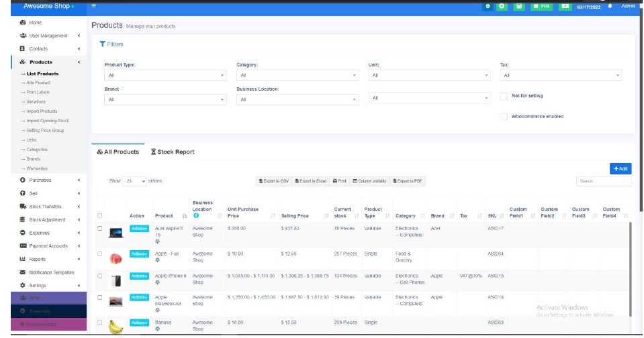Open the Filters funnel icon

click(102, 44)
